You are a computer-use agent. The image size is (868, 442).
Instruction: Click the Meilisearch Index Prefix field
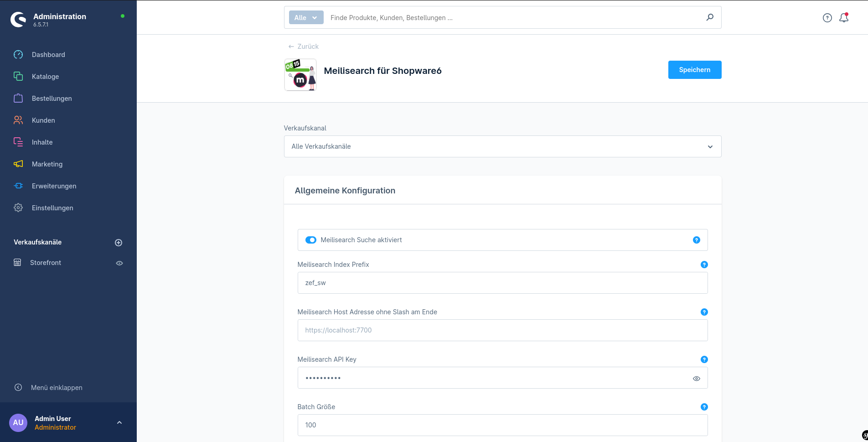(502, 283)
